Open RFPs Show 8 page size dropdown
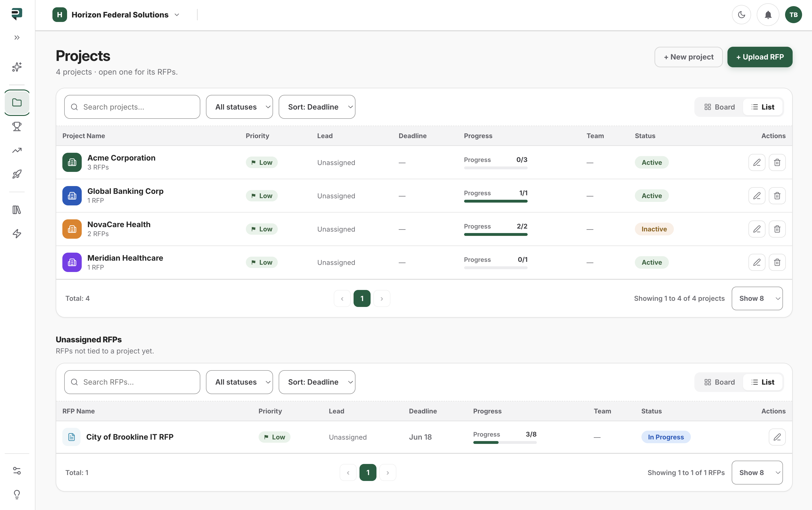The height and width of the screenshot is (510, 812). pyautogui.click(x=757, y=473)
